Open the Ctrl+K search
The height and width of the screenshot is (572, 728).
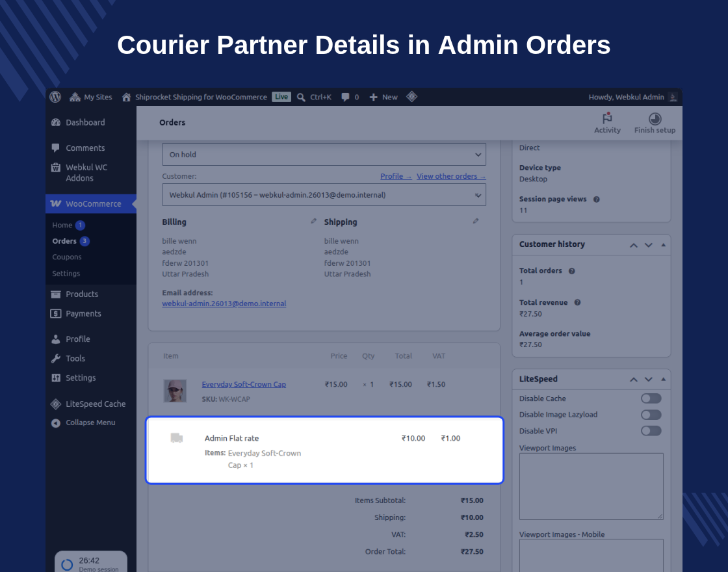click(x=315, y=97)
